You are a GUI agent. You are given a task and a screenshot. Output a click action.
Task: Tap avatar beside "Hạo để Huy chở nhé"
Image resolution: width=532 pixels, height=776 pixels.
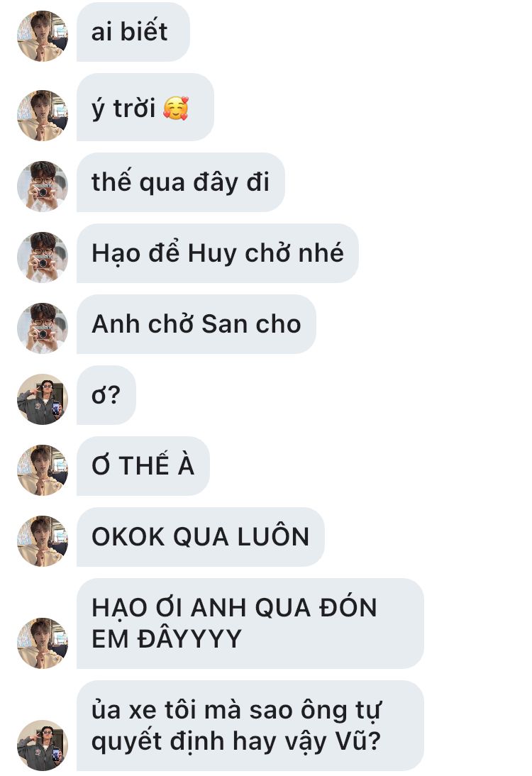click(x=43, y=257)
